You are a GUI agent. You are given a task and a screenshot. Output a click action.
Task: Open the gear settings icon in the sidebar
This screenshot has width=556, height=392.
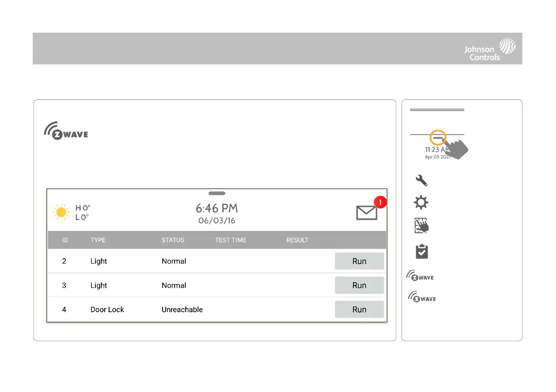(421, 203)
